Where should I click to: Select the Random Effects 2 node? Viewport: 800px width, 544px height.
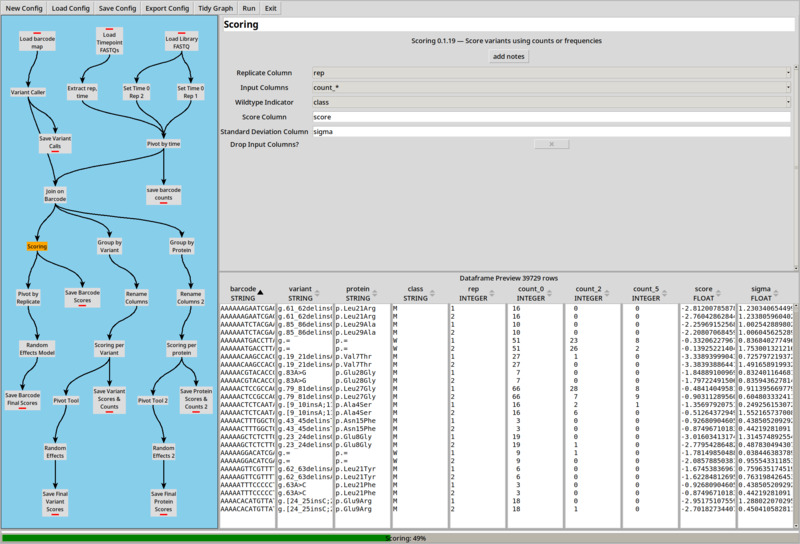click(x=163, y=452)
